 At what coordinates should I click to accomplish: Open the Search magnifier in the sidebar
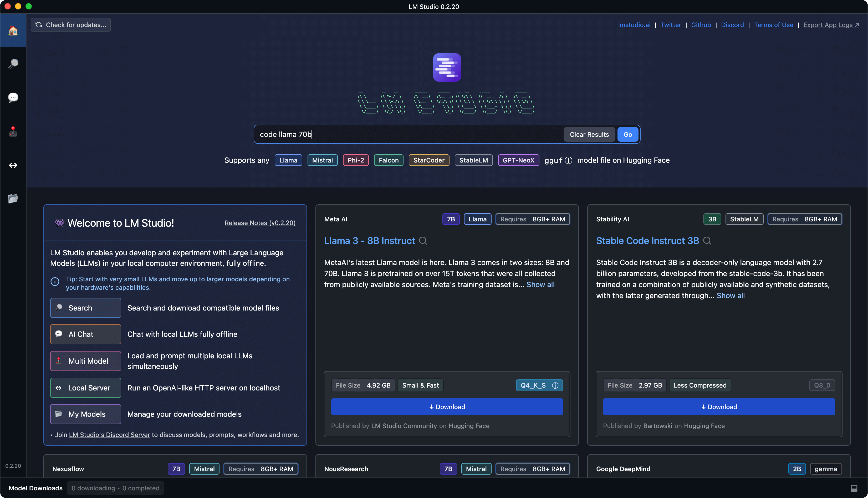pyautogui.click(x=13, y=64)
